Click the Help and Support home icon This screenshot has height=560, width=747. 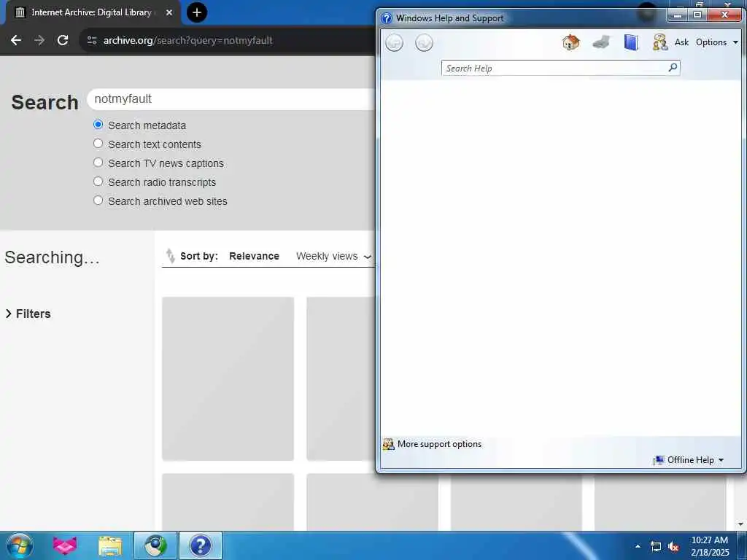pos(570,42)
